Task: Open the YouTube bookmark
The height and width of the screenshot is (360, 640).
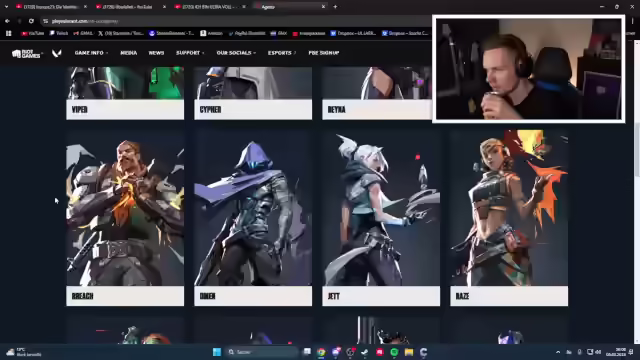Action: [33, 33]
